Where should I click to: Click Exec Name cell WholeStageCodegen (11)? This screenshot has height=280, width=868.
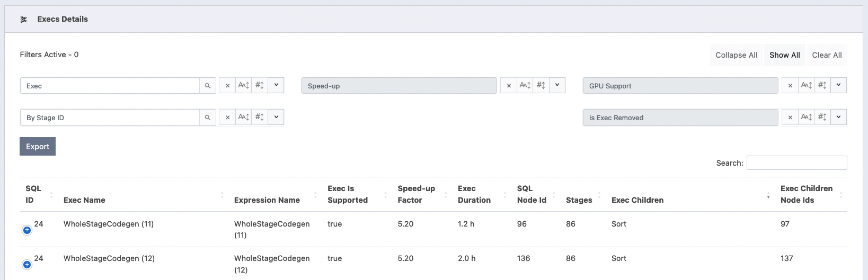[109, 224]
